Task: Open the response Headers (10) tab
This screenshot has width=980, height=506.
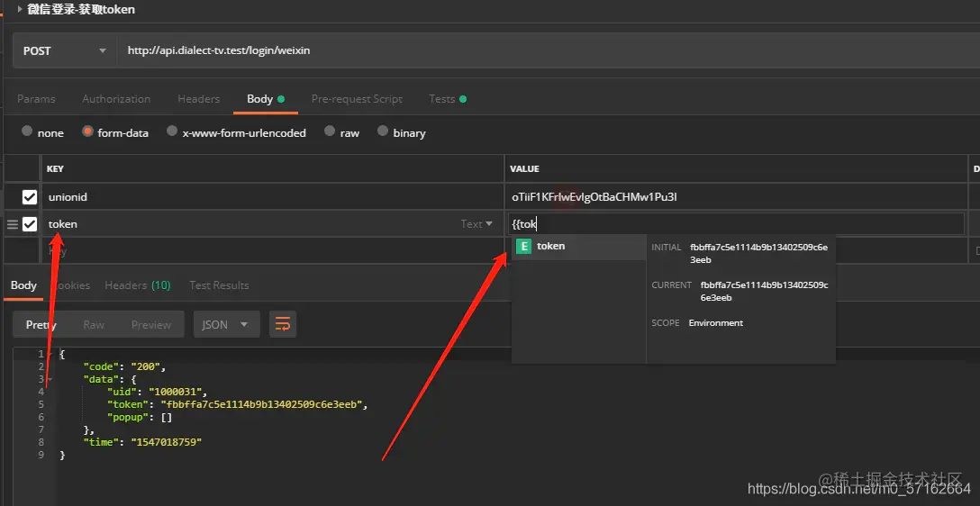Action: (138, 285)
